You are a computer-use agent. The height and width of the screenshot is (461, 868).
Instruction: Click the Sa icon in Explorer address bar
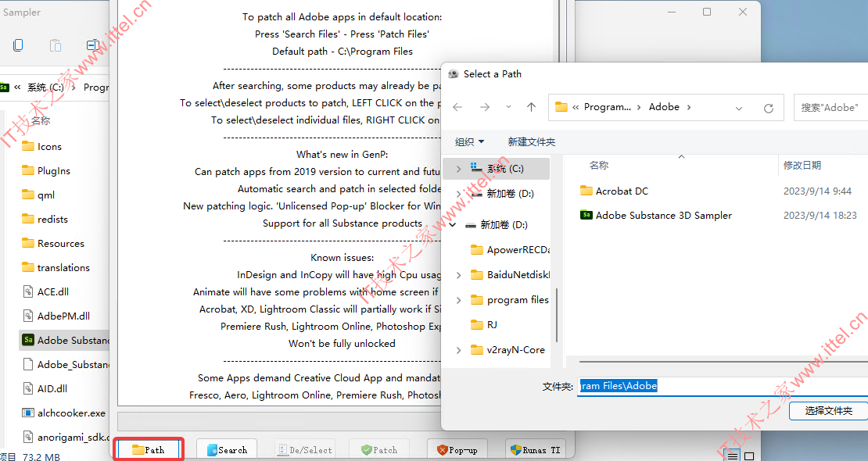click(5, 87)
